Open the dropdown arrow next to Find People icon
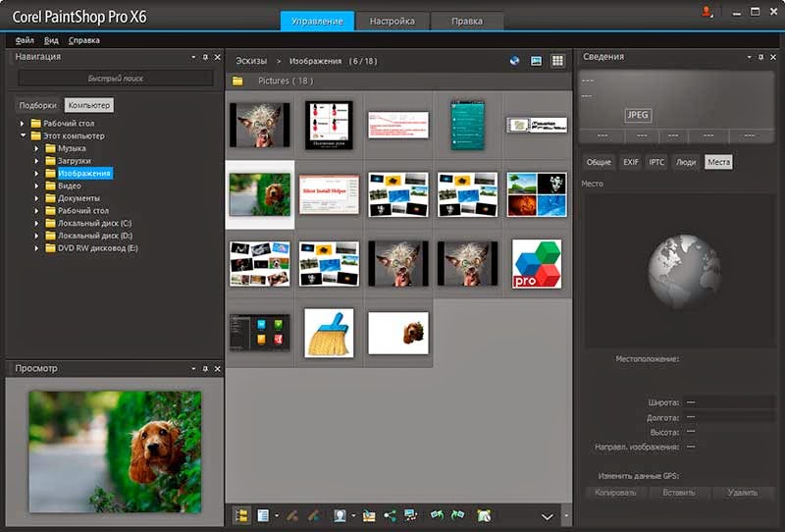This screenshot has height=532, width=785. 353,515
